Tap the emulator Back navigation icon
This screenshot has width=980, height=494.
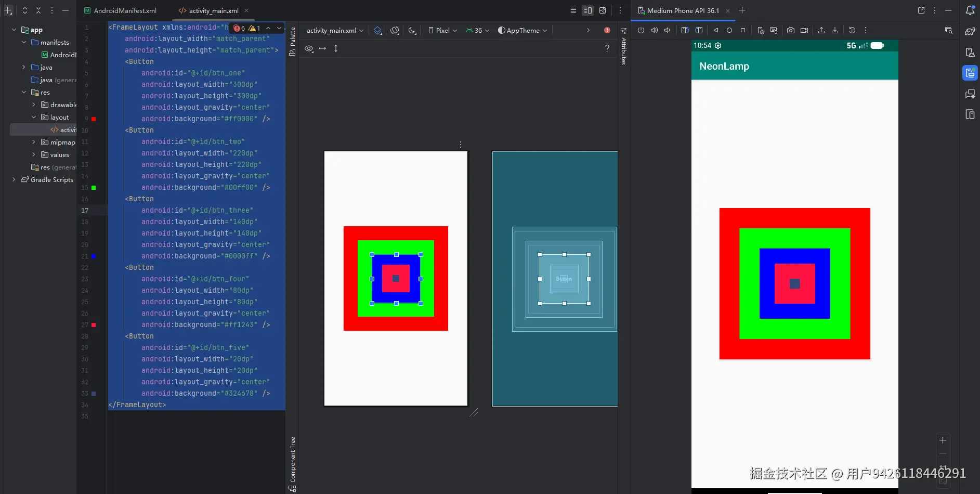click(716, 30)
